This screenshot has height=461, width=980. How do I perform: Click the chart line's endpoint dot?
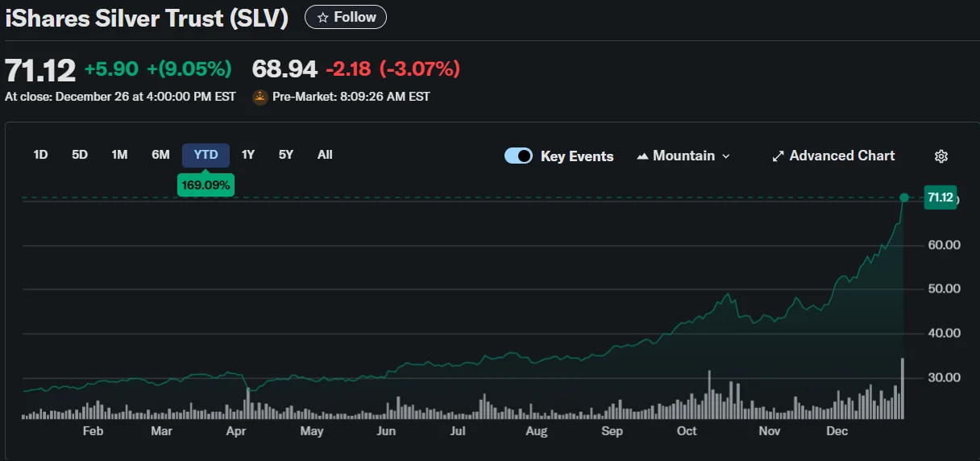[903, 197]
